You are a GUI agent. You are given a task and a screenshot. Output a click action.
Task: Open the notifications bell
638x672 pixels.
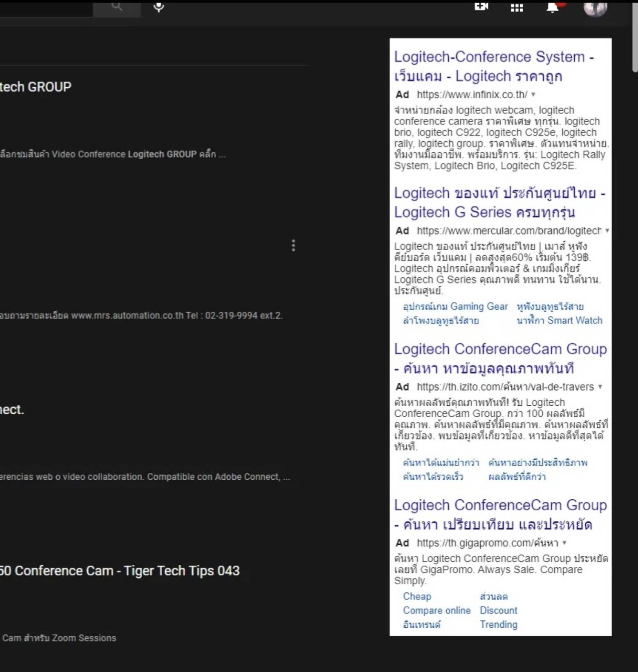click(x=552, y=7)
